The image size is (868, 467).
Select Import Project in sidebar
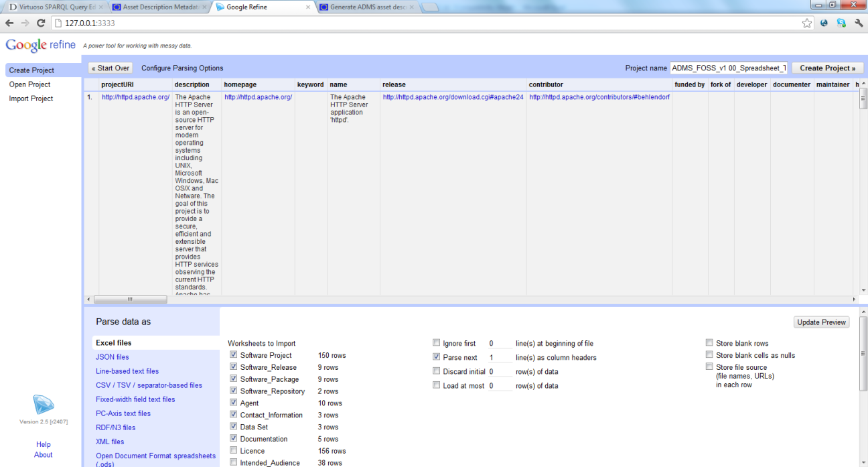point(31,98)
